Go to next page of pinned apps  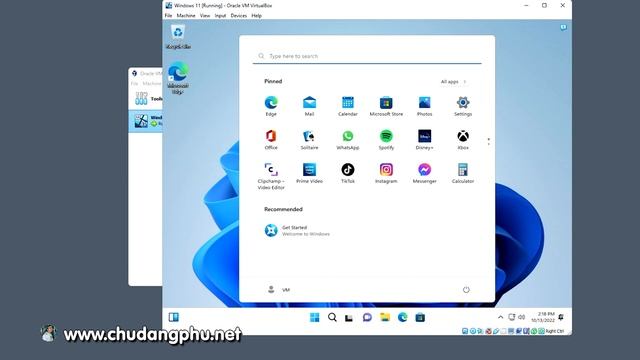pos(489,144)
